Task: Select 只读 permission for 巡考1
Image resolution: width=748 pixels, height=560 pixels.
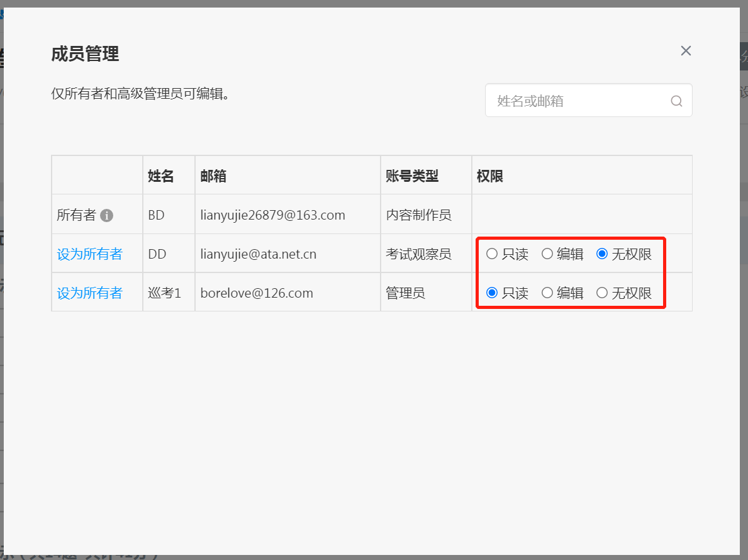Action: 492,293
